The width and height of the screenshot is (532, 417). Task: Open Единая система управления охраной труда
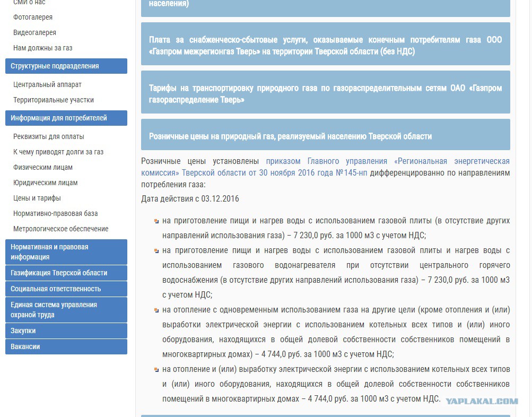[66, 310]
